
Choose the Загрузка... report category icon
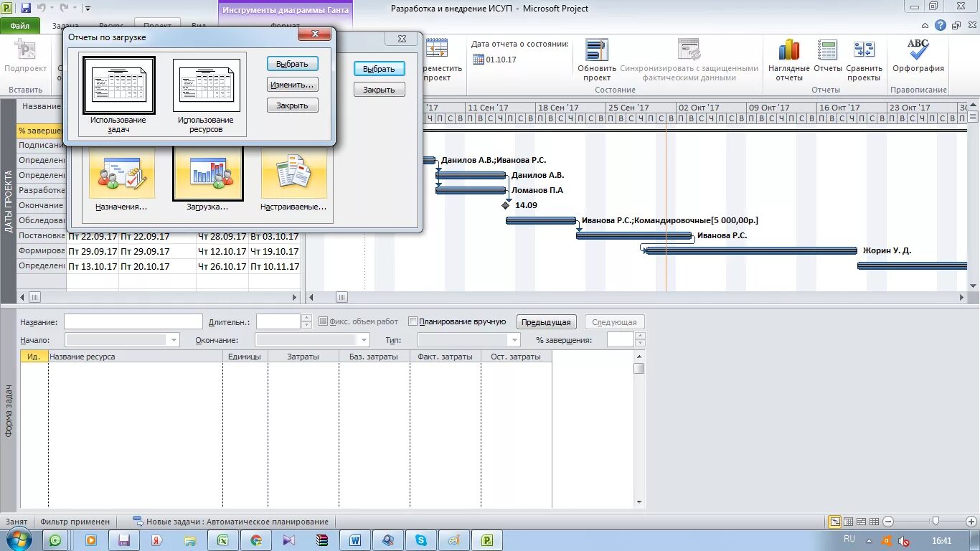208,174
